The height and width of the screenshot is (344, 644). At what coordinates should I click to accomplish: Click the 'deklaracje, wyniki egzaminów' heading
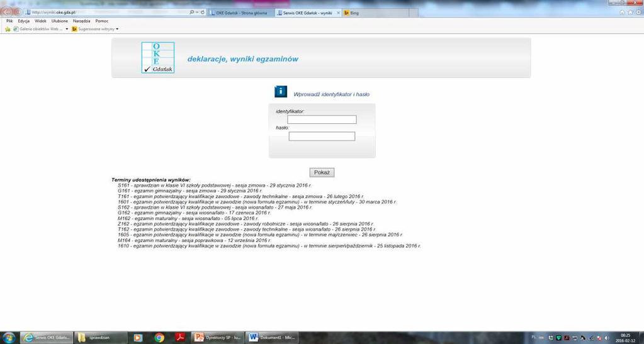pyautogui.click(x=243, y=59)
